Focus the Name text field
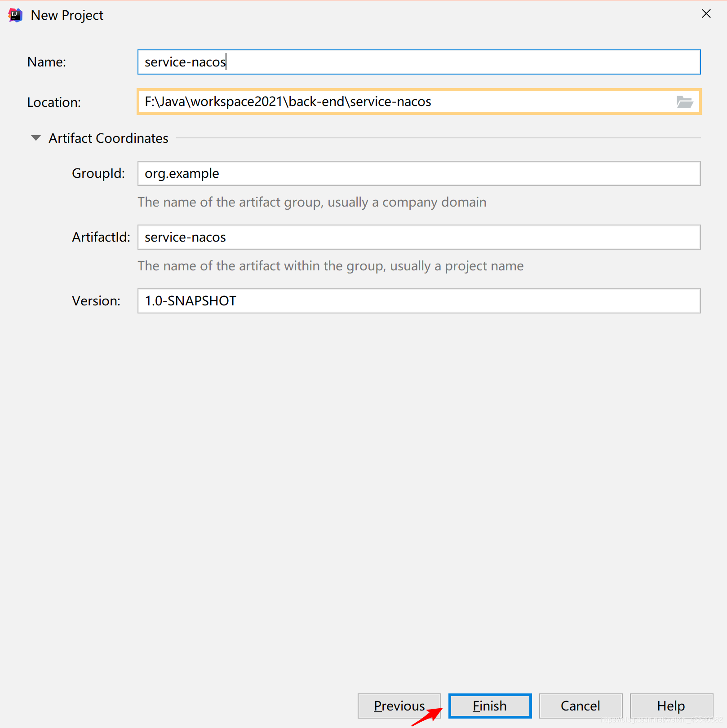The height and width of the screenshot is (728, 727). tap(419, 62)
